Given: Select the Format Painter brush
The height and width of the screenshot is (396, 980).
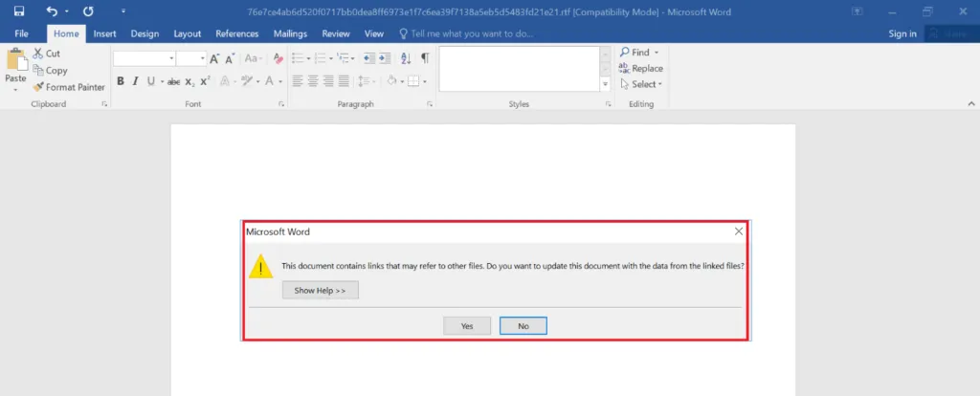Looking at the screenshot, I should click(38, 87).
